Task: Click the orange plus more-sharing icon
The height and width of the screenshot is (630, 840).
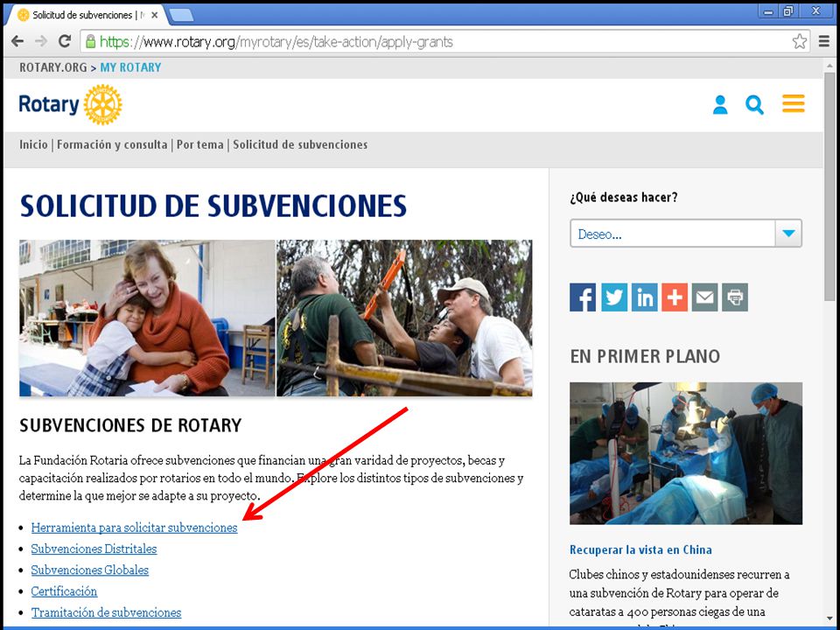Action: coord(675,297)
